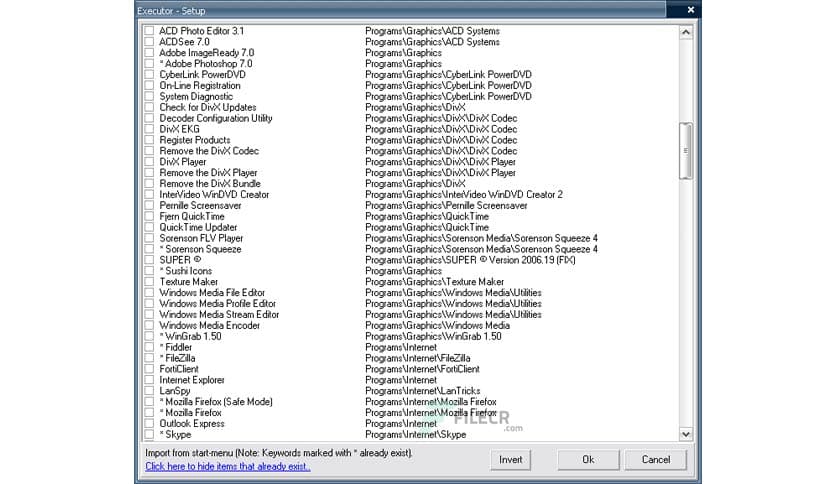The width and height of the screenshot is (836, 484).
Task: Click the list scrollbar down arrow
Action: click(686, 434)
